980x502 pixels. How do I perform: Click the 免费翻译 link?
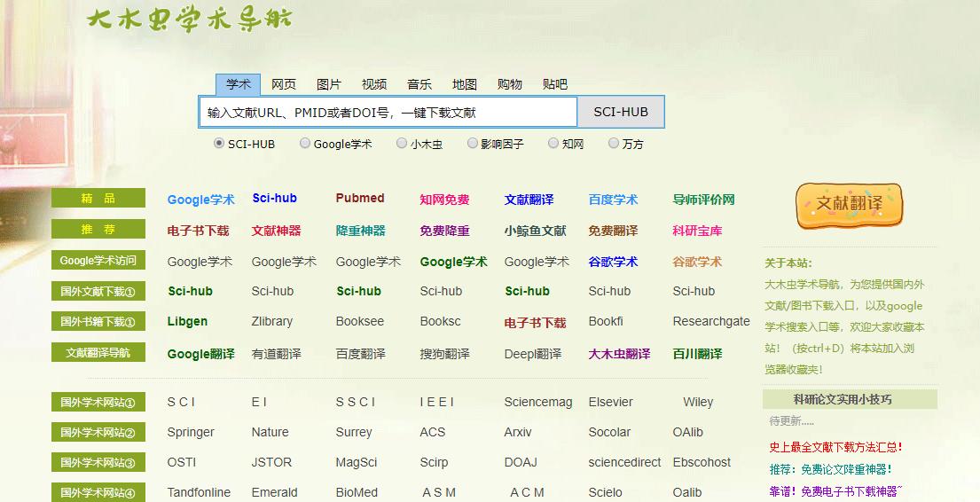613,230
